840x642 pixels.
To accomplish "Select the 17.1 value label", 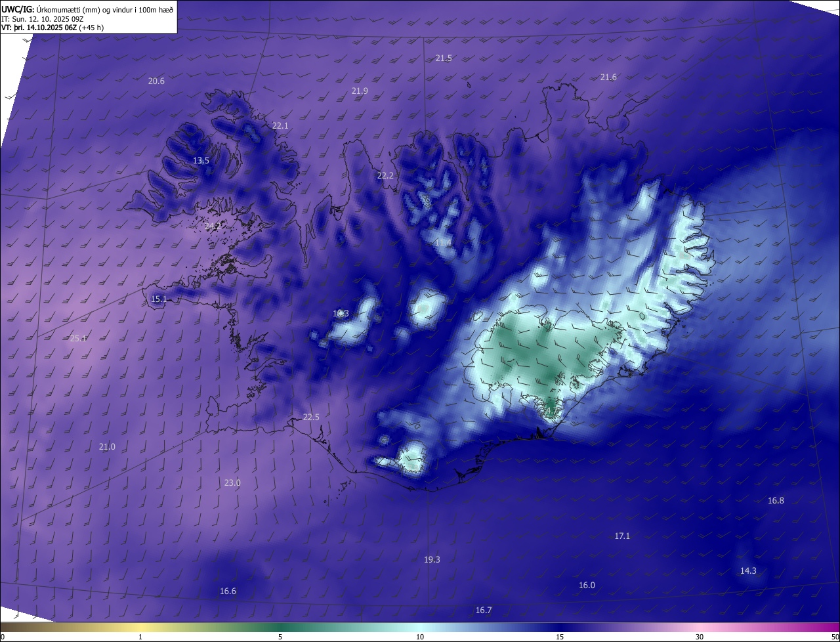I will tap(622, 536).
